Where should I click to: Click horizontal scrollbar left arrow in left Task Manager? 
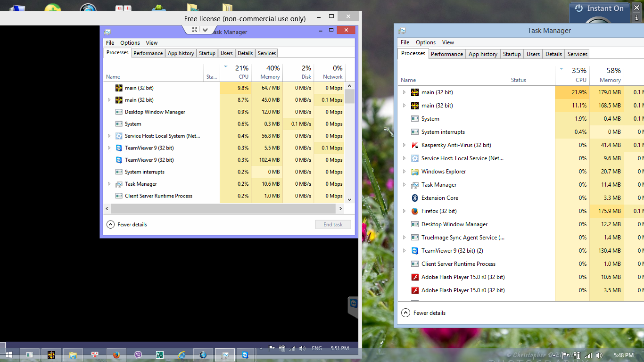coord(107,208)
